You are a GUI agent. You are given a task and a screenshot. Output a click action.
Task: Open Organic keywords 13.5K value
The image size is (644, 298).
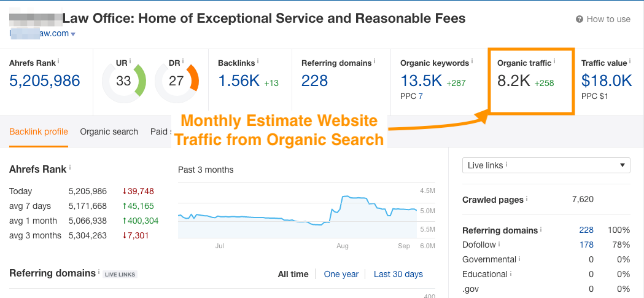click(421, 81)
